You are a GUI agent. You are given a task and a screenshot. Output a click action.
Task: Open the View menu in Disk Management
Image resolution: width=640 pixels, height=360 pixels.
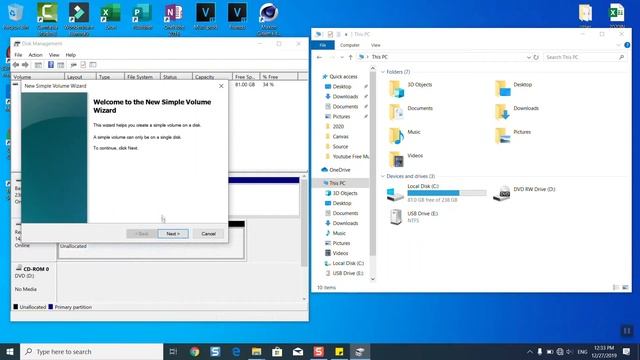pos(54,55)
